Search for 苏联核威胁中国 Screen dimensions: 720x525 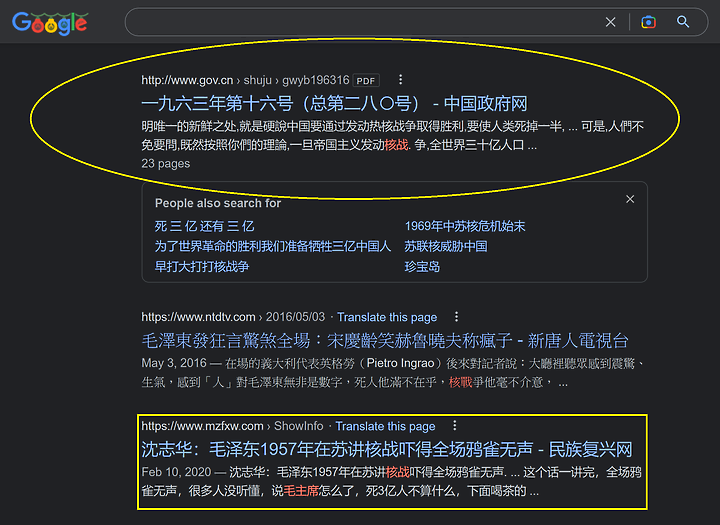pyautogui.click(x=446, y=247)
